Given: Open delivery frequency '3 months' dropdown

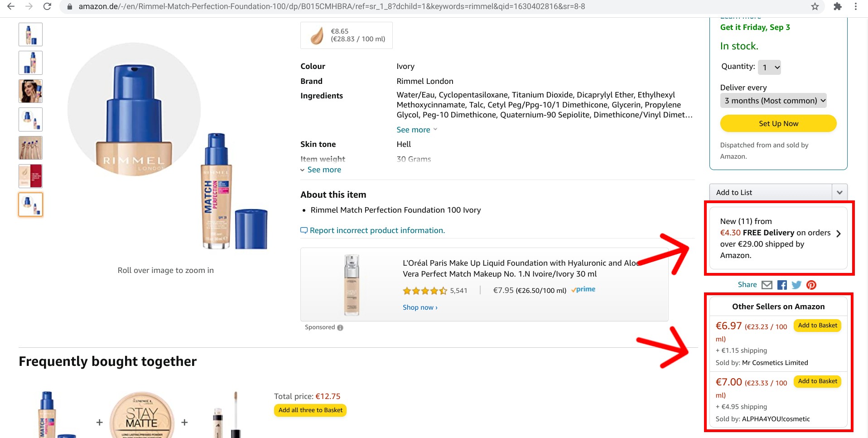Looking at the screenshot, I should click(x=773, y=101).
